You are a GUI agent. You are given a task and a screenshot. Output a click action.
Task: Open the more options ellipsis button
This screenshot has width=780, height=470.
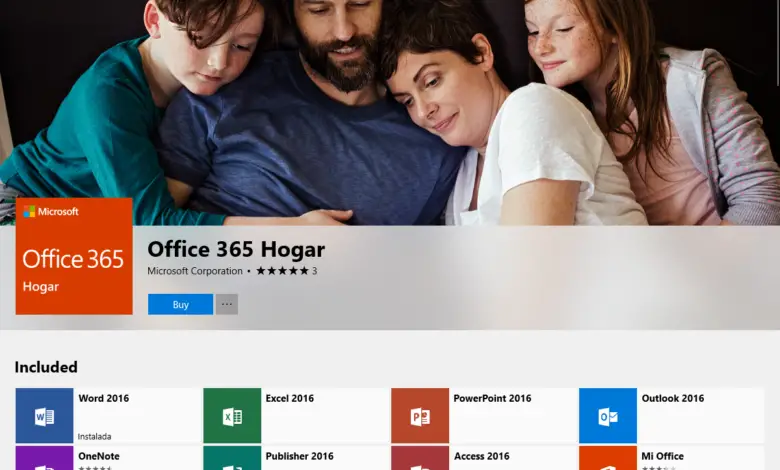(x=227, y=304)
